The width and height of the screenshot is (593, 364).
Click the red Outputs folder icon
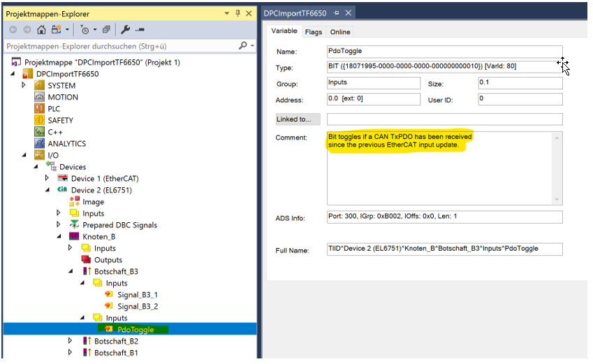click(x=86, y=260)
